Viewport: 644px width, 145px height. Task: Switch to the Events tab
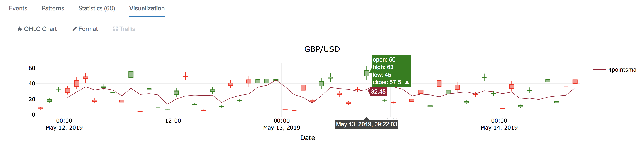[x=18, y=8]
